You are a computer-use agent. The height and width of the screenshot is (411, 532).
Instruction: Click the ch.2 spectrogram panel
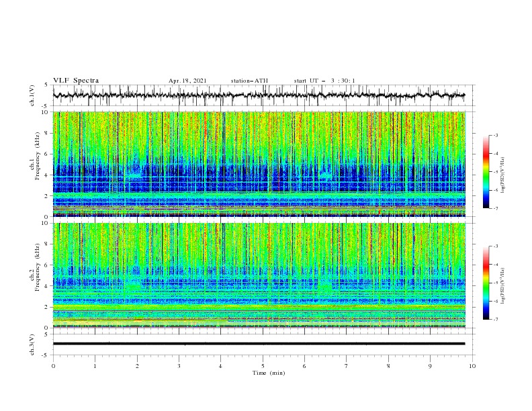259,275
